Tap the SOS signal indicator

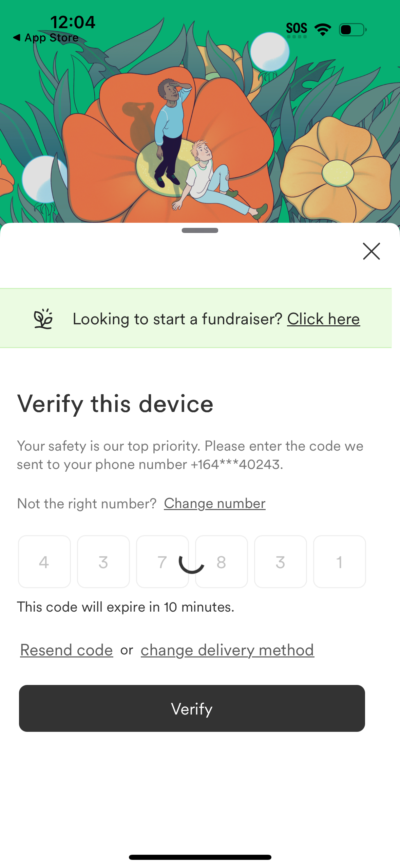tap(297, 29)
